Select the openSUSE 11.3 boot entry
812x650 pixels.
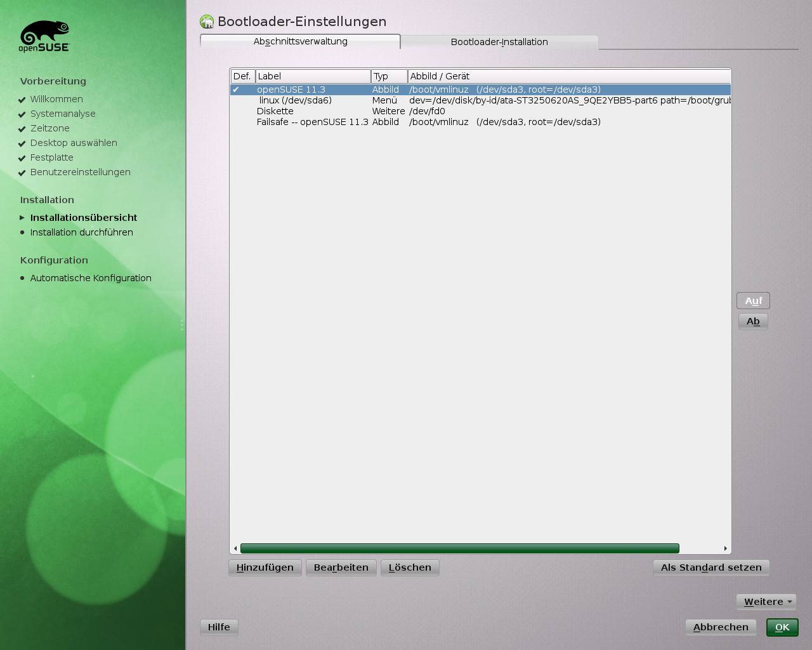pyautogui.click(x=480, y=90)
